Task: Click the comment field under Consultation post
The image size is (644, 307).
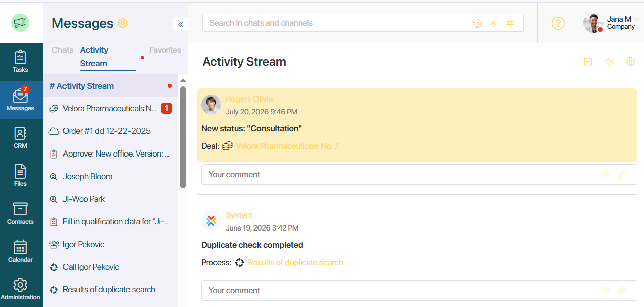Action: (419, 175)
